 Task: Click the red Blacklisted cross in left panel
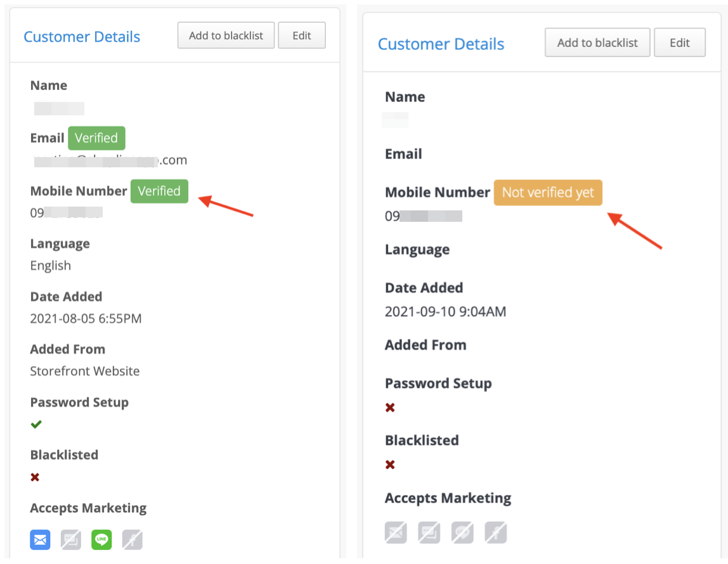click(35, 477)
